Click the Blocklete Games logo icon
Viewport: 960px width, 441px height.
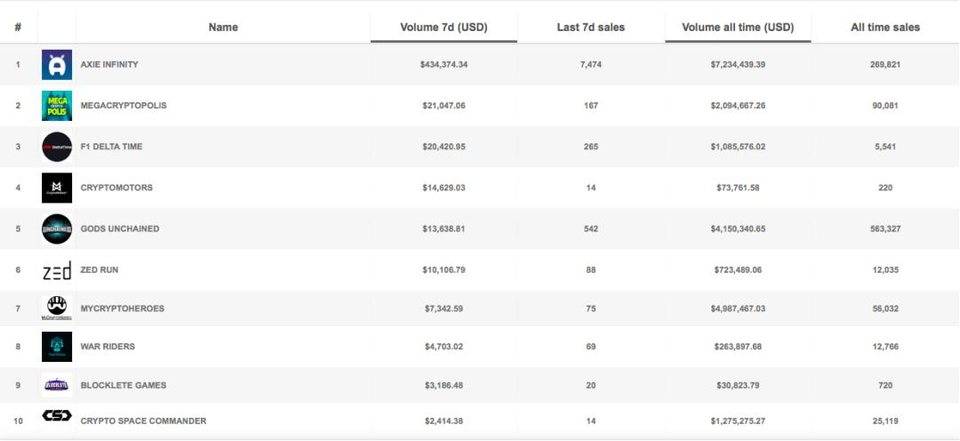pos(57,385)
